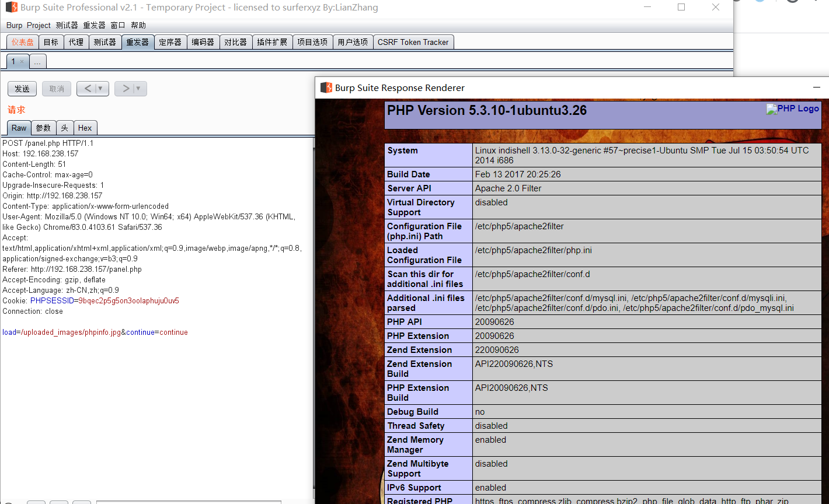Open the forward history dropdown arrow
The image size is (829, 504).
pyautogui.click(x=140, y=89)
